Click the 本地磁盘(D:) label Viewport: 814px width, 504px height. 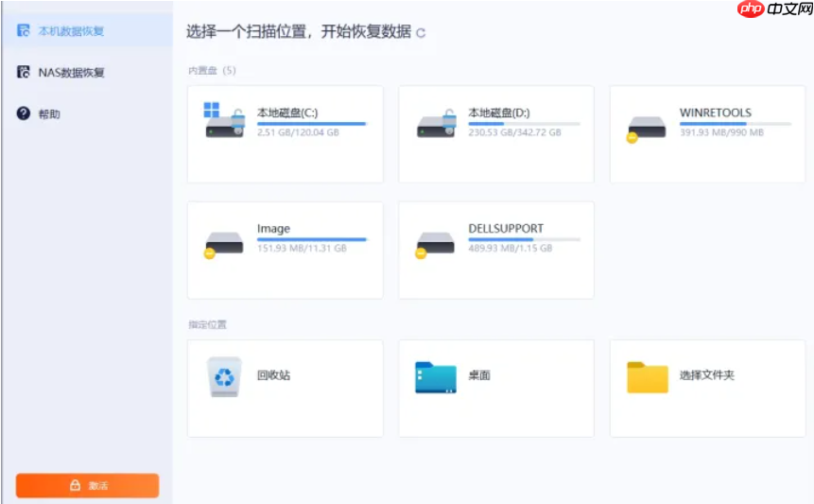(x=499, y=113)
